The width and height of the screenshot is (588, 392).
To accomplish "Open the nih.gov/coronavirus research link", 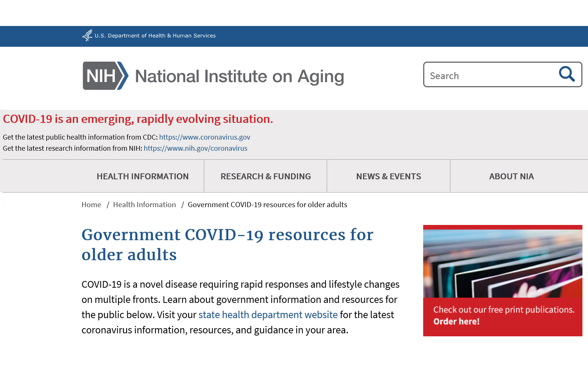I will pyautogui.click(x=196, y=148).
